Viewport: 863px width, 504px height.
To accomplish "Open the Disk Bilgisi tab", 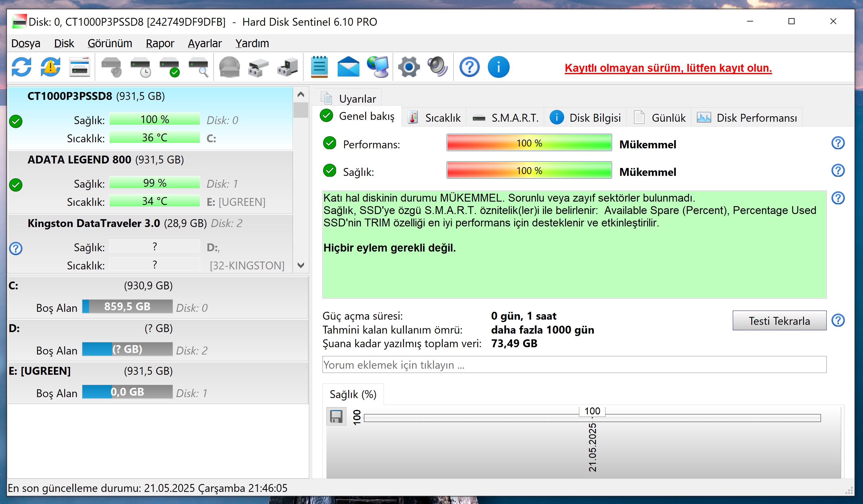I will (x=585, y=118).
